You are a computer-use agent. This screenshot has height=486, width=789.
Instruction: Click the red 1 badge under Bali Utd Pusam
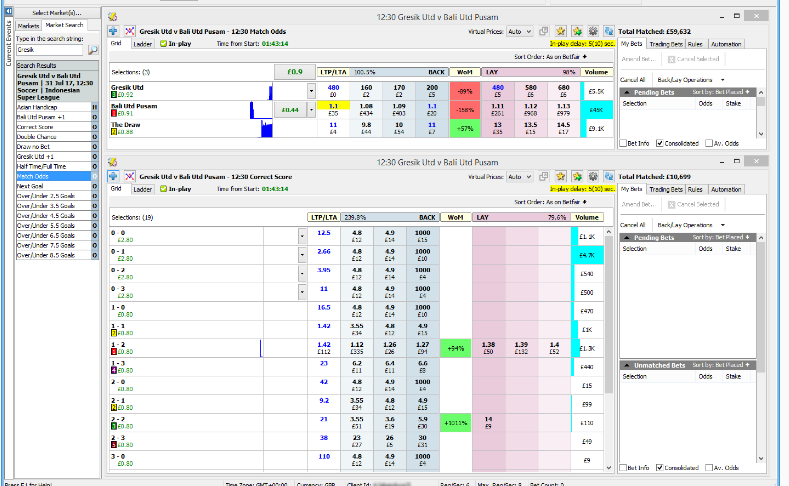(x=114, y=113)
